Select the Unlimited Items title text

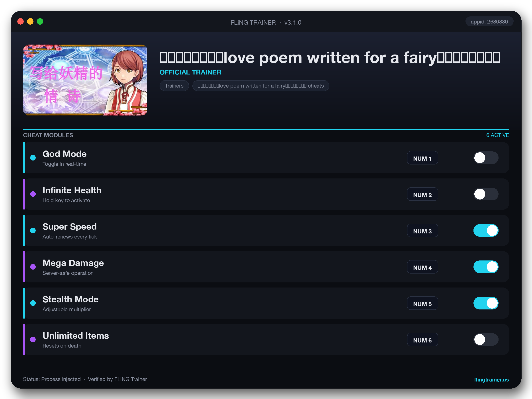point(76,336)
